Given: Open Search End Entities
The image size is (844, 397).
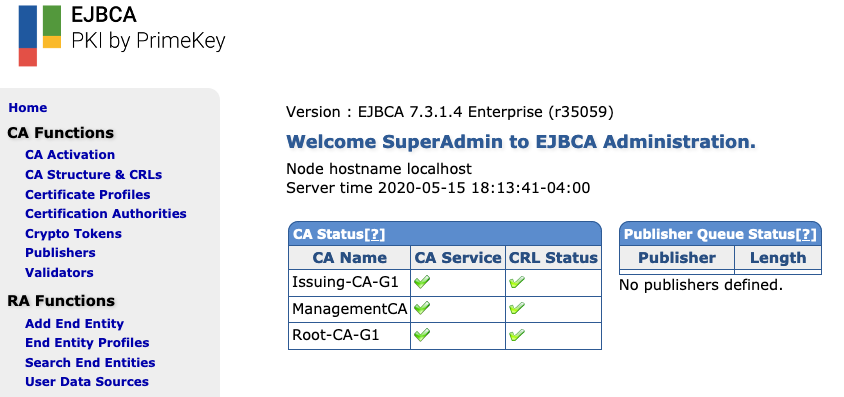Looking at the screenshot, I should coord(90,363).
